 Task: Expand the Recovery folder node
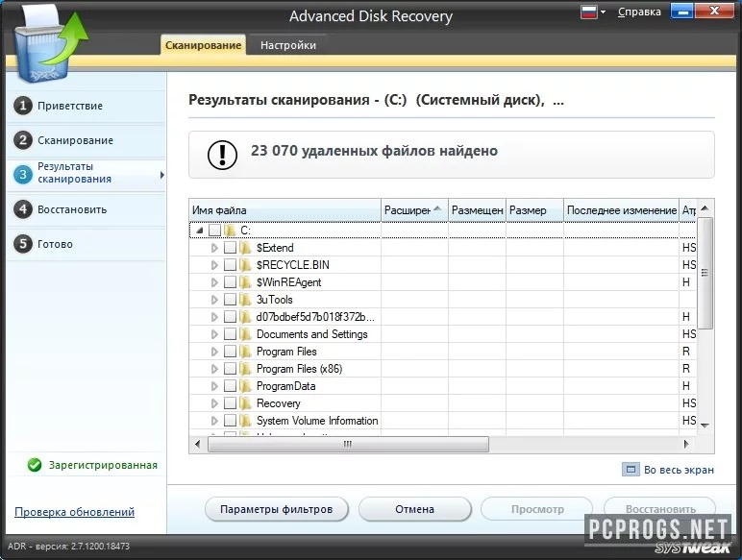(x=214, y=403)
